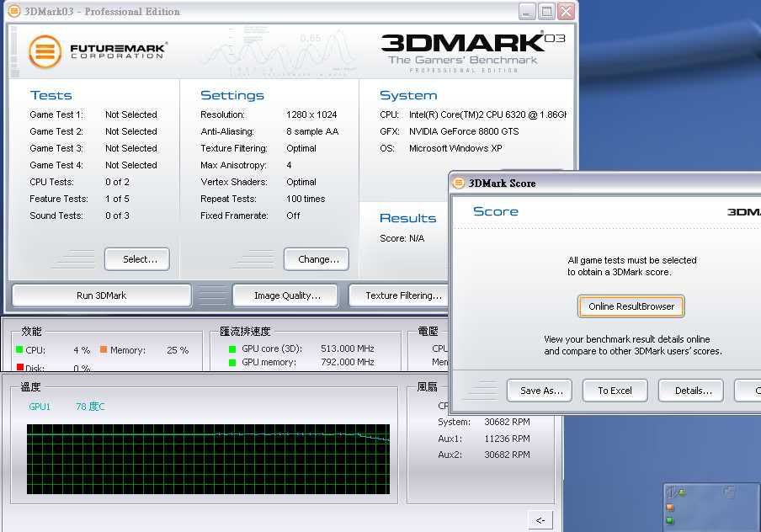Click the 3DMark03 title bar icon
Image resolution: width=761 pixels, height=532 pixels.
[14, 11]
